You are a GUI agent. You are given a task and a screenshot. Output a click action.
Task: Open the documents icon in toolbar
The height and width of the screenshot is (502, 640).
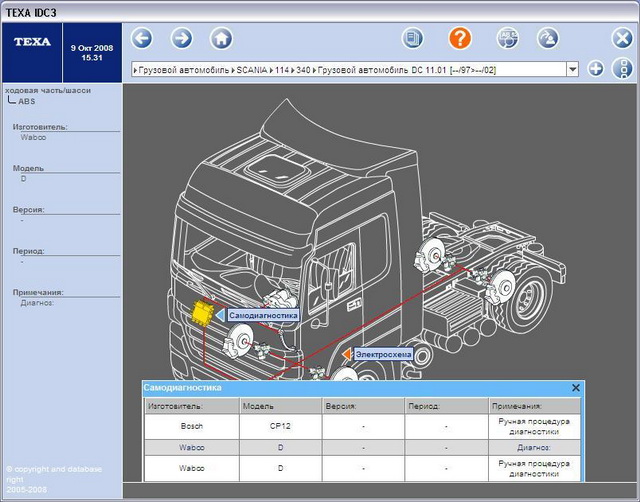coord(413,39)
